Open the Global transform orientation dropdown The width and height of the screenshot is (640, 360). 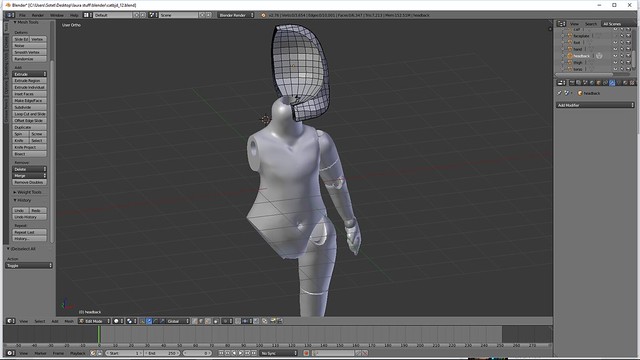click(178, 321)
